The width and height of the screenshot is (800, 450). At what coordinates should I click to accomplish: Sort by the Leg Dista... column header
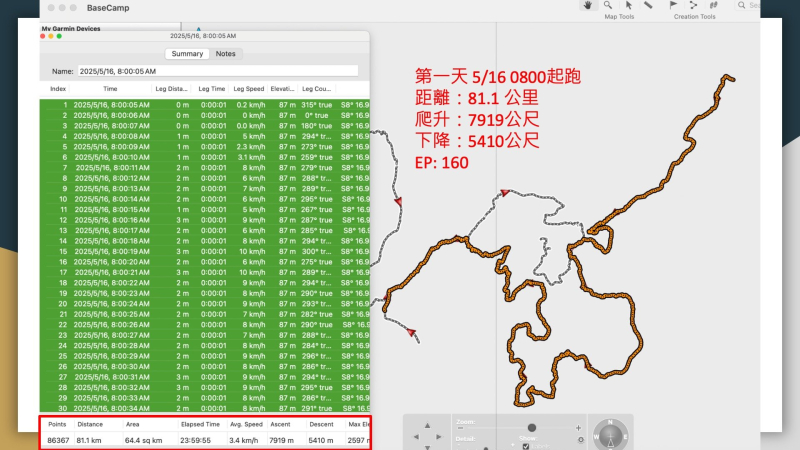pyautogui.click(x=171, y=89)
